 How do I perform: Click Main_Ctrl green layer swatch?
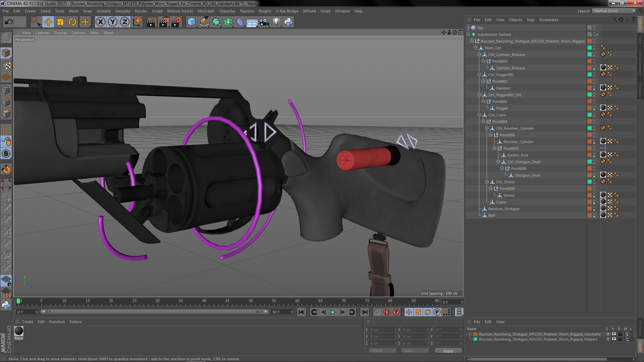(589, 48)
